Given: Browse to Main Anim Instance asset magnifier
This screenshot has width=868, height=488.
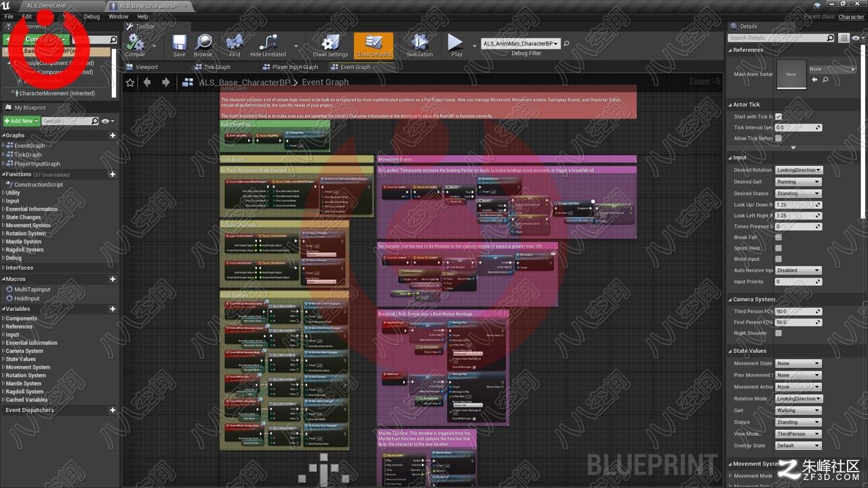Looking at the screenshot, I should pos(825,79).
